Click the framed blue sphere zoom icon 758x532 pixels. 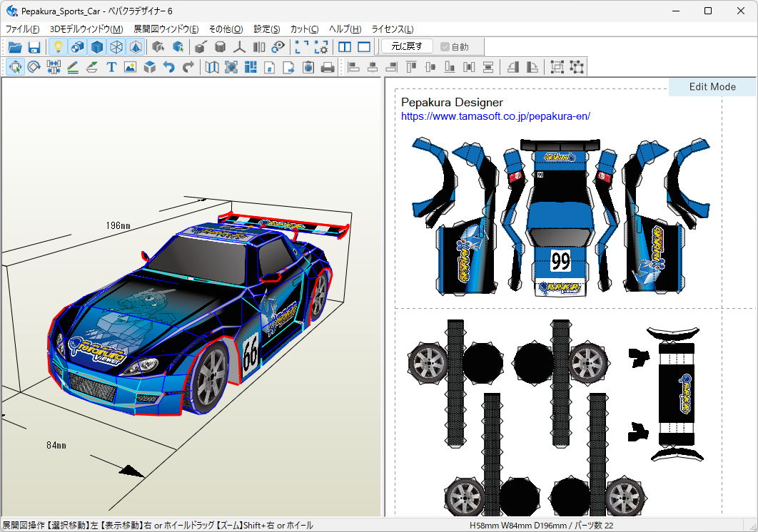pos(231,67)
